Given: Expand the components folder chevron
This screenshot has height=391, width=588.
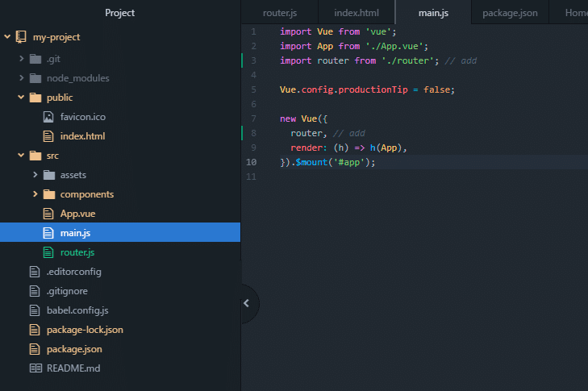Looking at the screenshot, I should (35, 194).
